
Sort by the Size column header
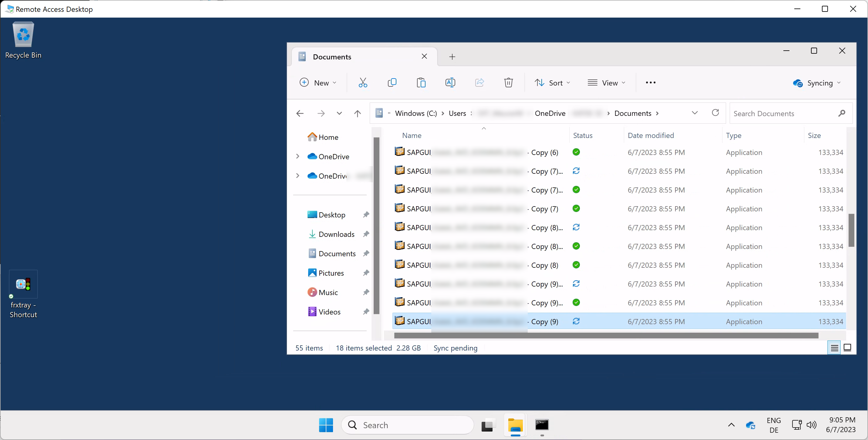point(814,135)
